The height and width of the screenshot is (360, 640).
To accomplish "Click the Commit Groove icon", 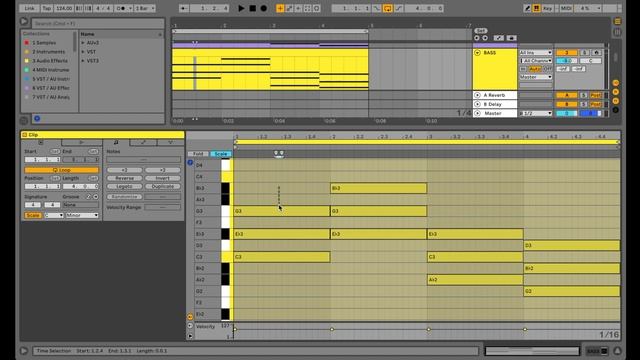I will click(x=96, y=197).
